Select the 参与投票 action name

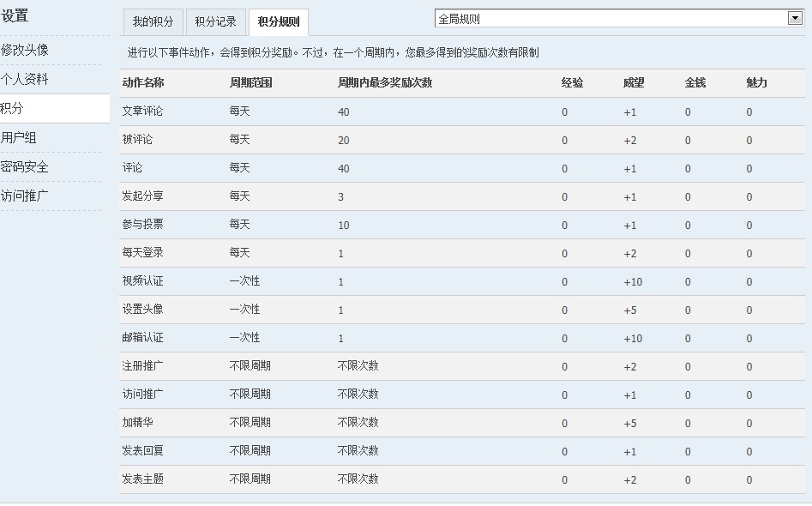click(x=142, y=225)
